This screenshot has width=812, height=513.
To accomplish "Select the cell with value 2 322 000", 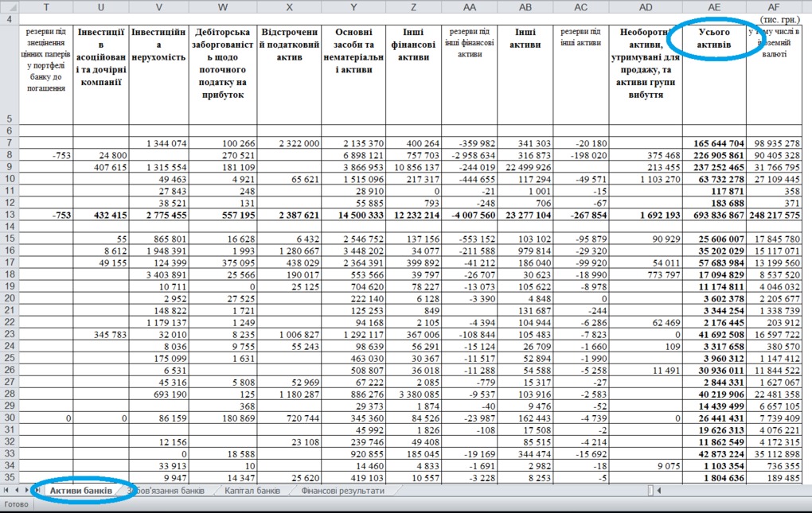I will [290, 143].
